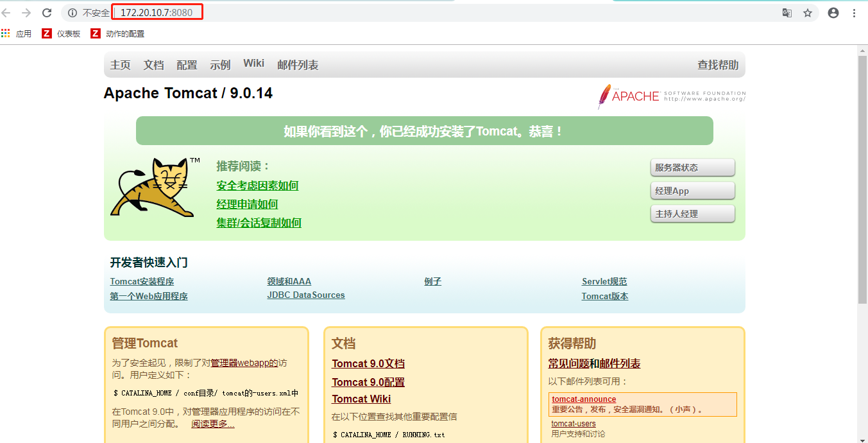Click the Apache Tomcat / 9.0.14 heading
868x443 pixels.
(188, 93)
